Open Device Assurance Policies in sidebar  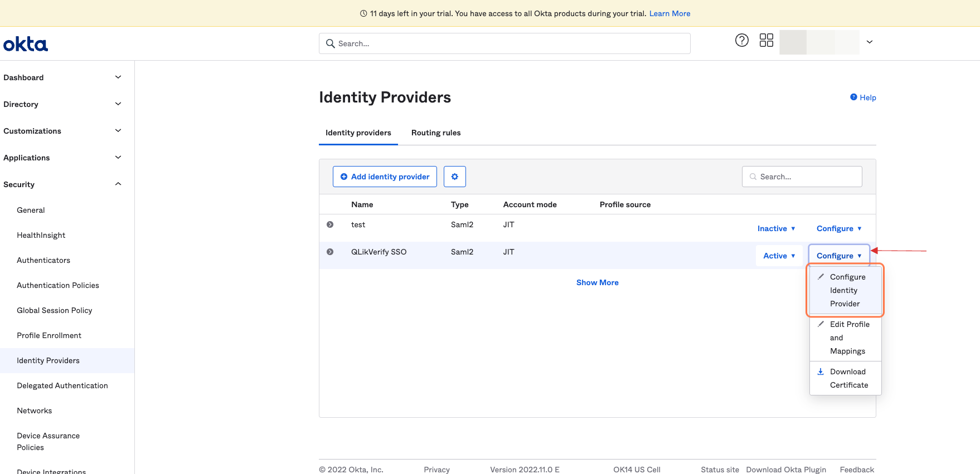(48, 441)
